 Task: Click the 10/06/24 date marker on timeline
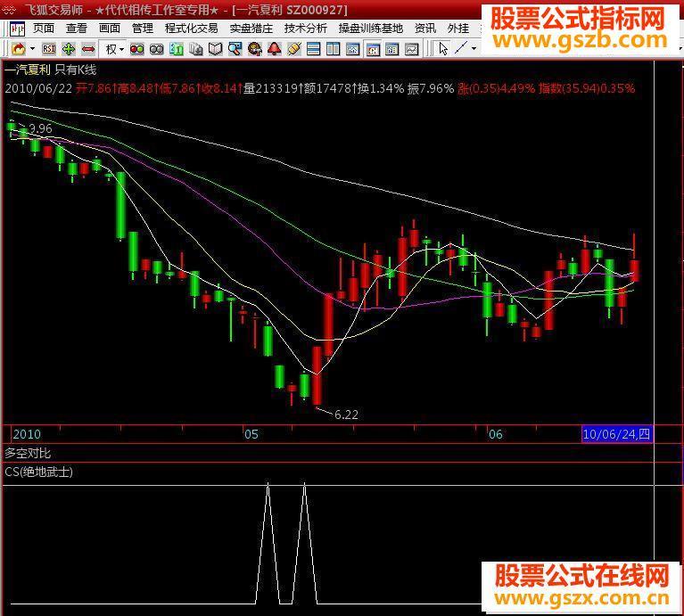click(x=617, y=434)
